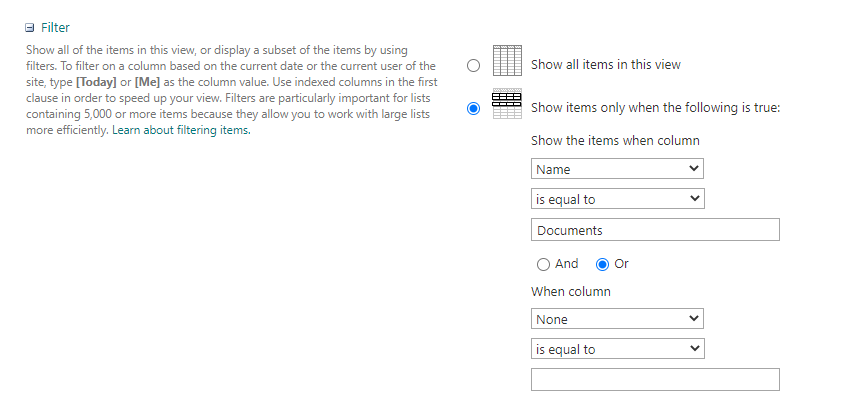Select the Show items only when true radio button
The height and width of the screenshot is (418, 856).
click(x=473, y=108)
